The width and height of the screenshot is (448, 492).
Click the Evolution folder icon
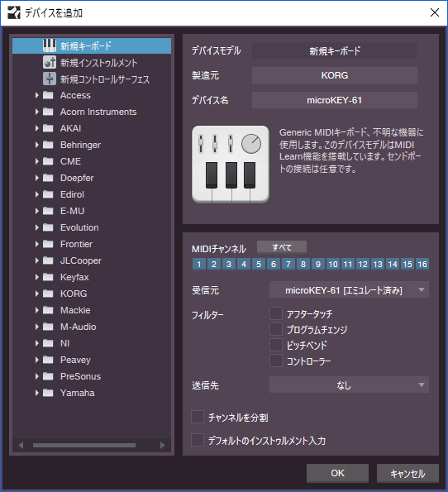tap(48, 227)
